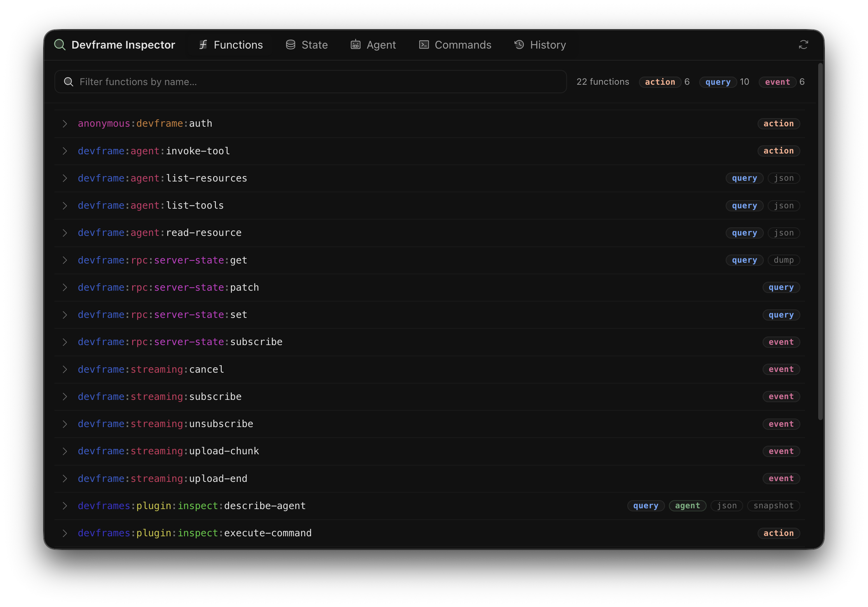The image size is (868, 607).
Task: Expand devframe:streaming:subscribe chevron
Action: click(x=65, y=396)
